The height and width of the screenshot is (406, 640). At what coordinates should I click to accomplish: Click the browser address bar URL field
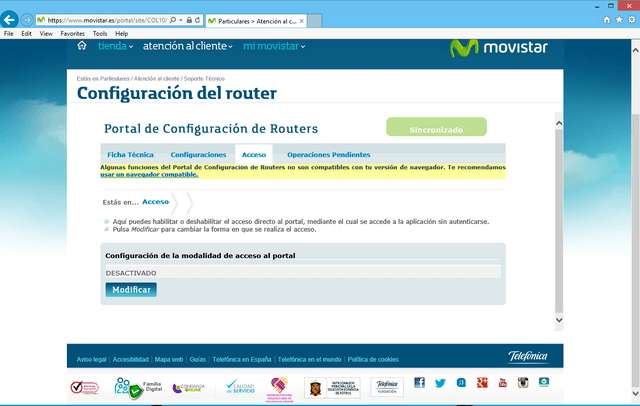pyautogui.click(x=107, y=20)
